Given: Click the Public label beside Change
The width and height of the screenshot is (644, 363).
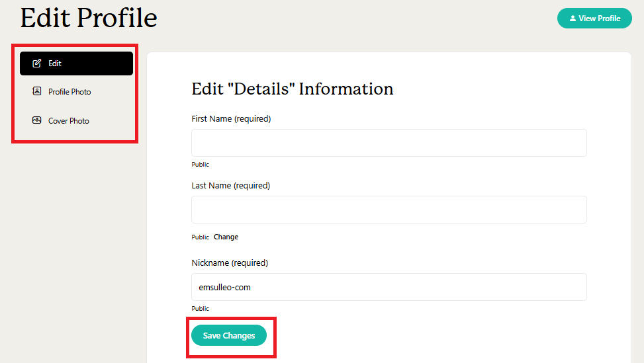Looking at the screenshot, I should point(200,237).
